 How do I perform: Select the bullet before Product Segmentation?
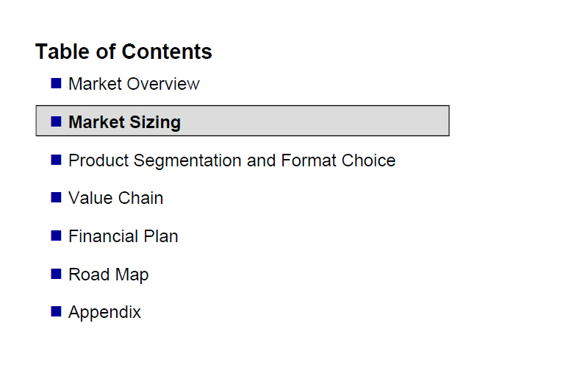(x=56, y=160)
